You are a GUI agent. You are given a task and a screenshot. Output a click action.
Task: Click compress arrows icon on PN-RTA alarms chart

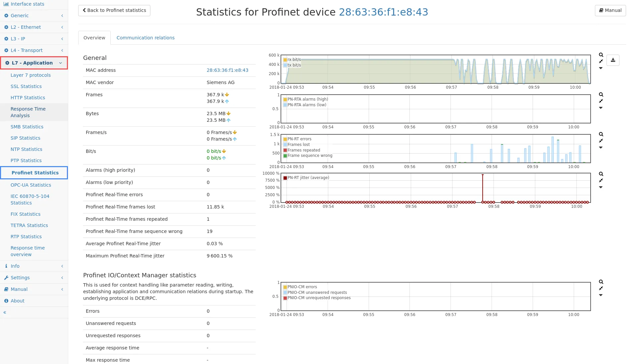pos(601,101)
